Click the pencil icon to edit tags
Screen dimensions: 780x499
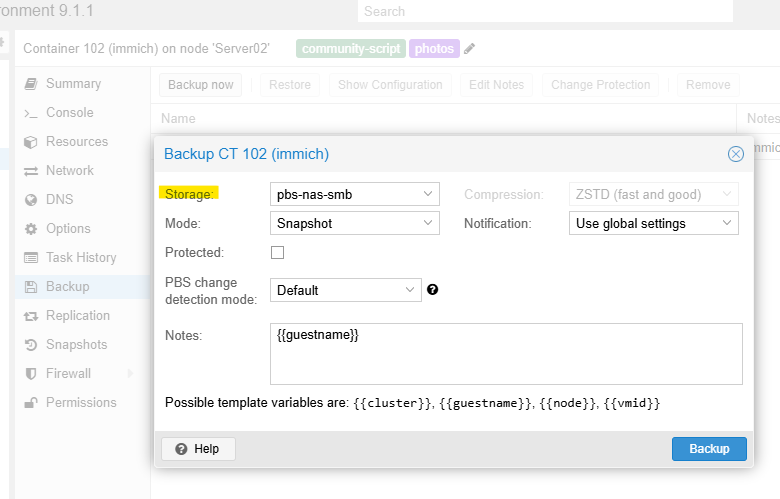click(x=470, y=48)
